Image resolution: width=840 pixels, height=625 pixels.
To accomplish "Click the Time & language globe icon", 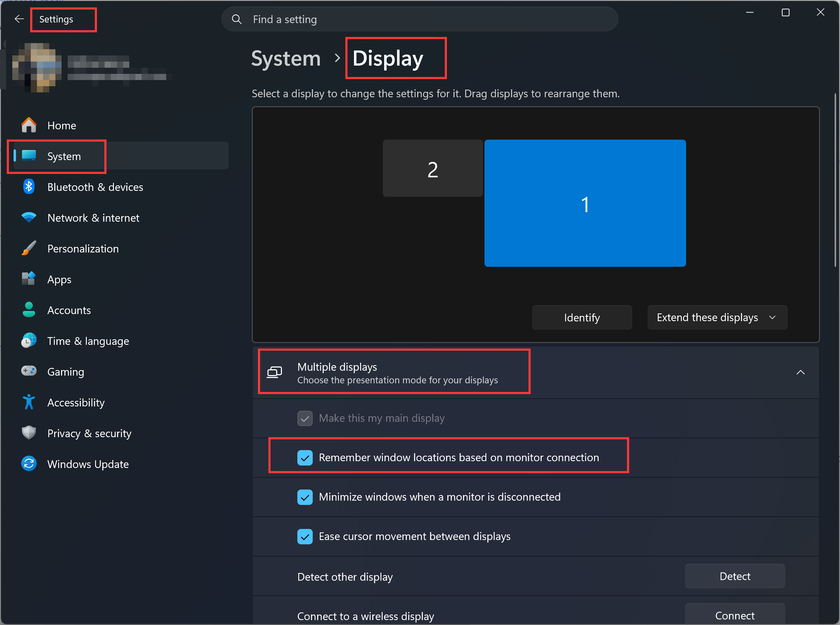I will [x=29, y=341].
